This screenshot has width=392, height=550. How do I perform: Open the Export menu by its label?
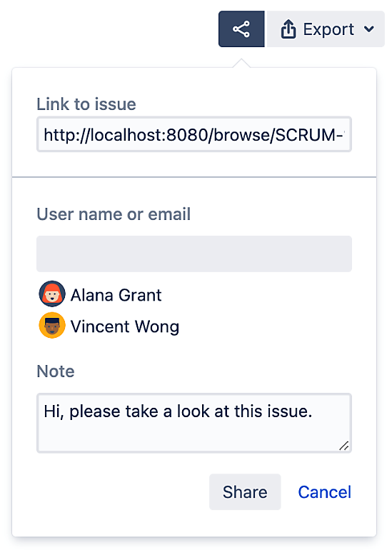pyautogui.click(x=328, y=29)
